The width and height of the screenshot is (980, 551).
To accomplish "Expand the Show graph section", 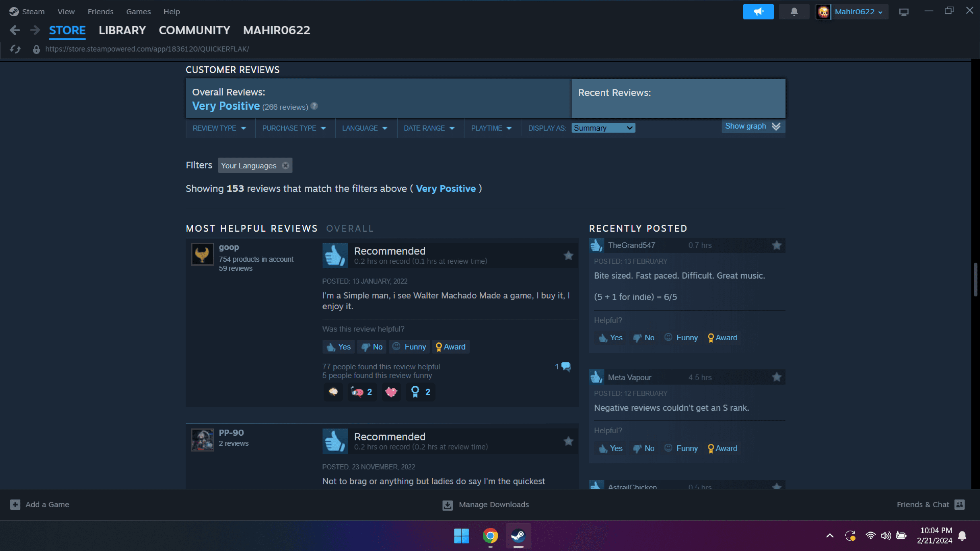I will [x=753, y=126].
